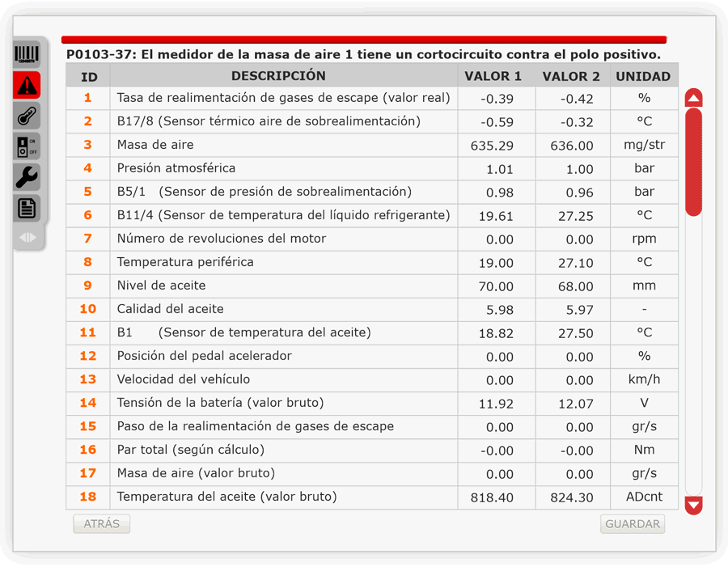Click the red vertical scrollbar thumb
The height and width of the screenshot is (567, 728).
pyautogui.click(x=694, y=162)
